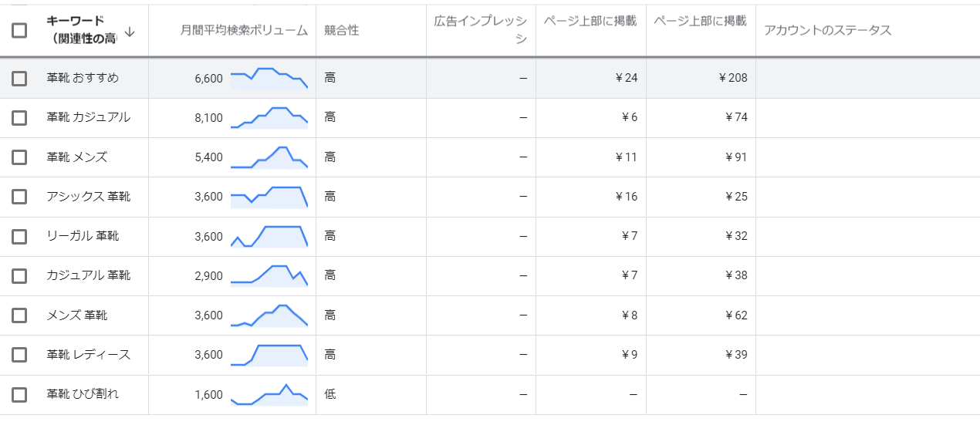The height and width of the screenshot is (425, 980).
Task: Select checkbox for アシックス 革靴 row
Action: pyautogui.click(x=19, y=197)
